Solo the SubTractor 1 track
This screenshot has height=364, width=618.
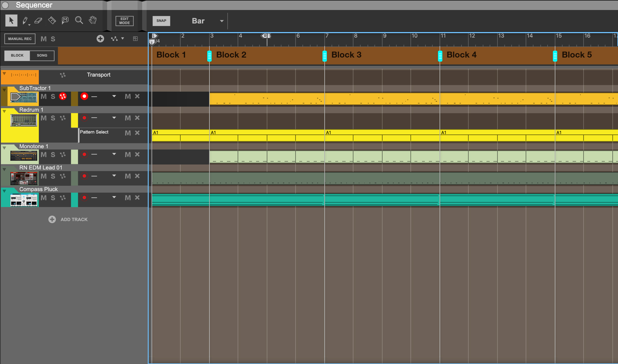click(x=53, y=96)
